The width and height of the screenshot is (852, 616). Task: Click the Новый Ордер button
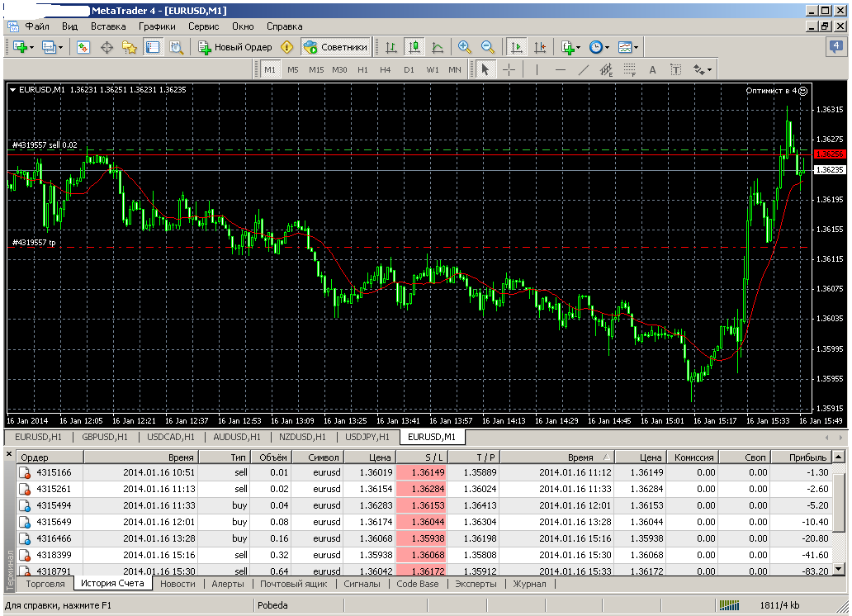coord(235,47)
